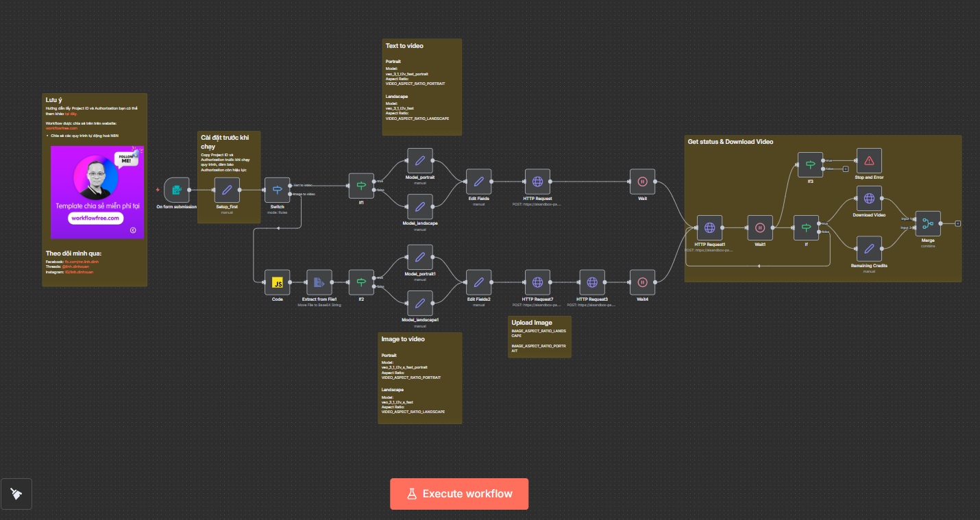
Task: Select the Merge node
Action: (928, 223)
